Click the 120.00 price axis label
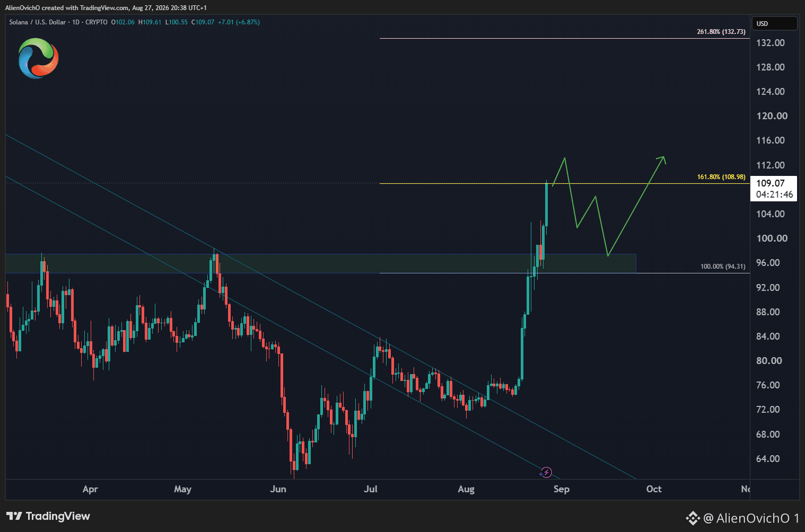The height and width of the screenshot is (532, 805). click(x=772, y=116)
